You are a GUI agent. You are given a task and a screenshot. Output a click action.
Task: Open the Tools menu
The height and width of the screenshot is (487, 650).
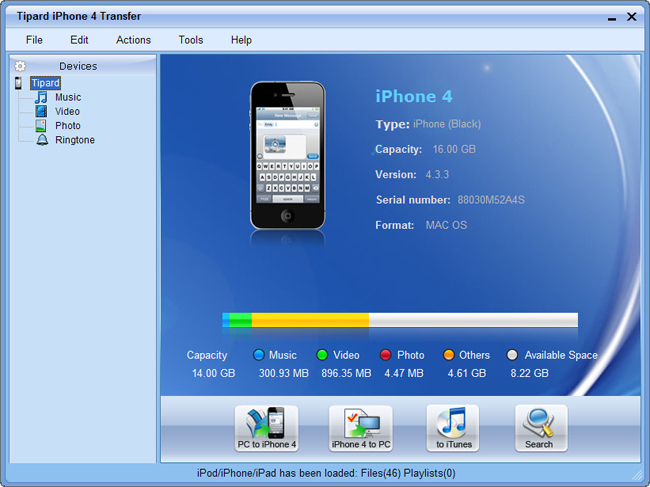click(191, 40)
